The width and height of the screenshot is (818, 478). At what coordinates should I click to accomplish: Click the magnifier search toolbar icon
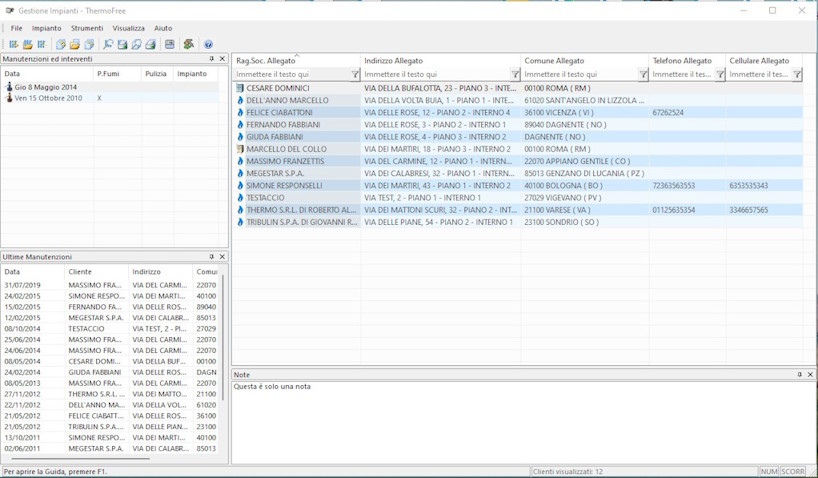[x=108, y=44]
